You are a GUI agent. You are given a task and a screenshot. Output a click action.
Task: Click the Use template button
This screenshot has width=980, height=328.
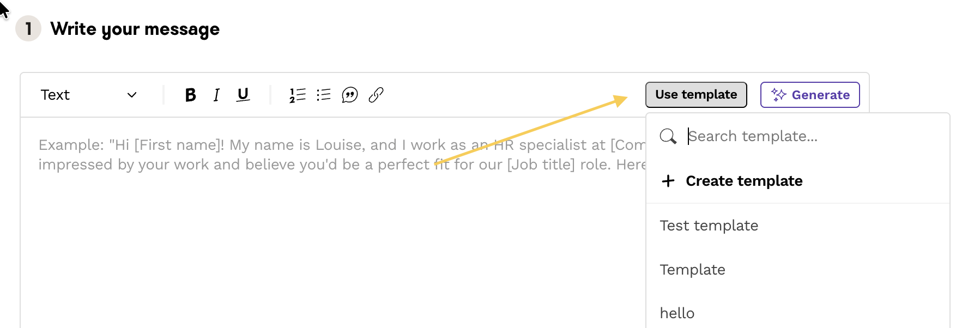click(x=696, y=95)
